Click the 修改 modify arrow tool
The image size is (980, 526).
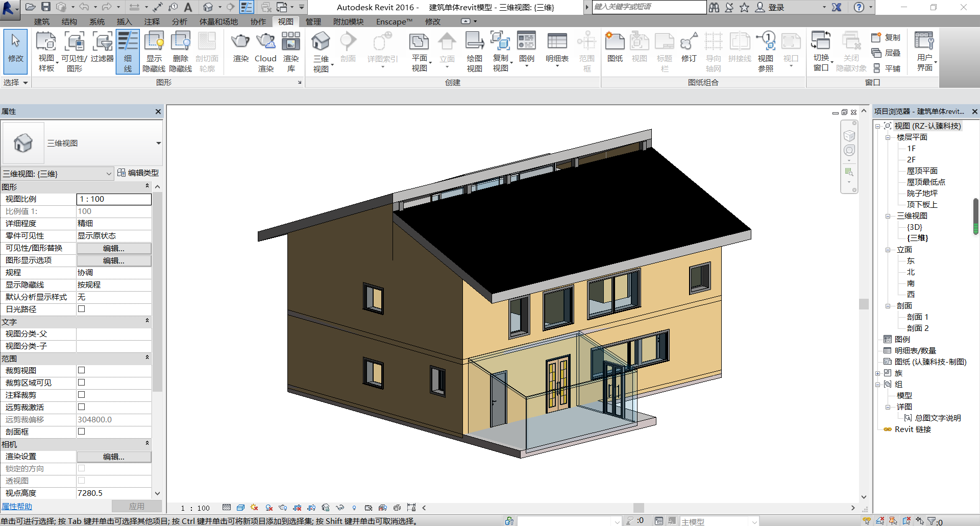click(x=15, y=51)
